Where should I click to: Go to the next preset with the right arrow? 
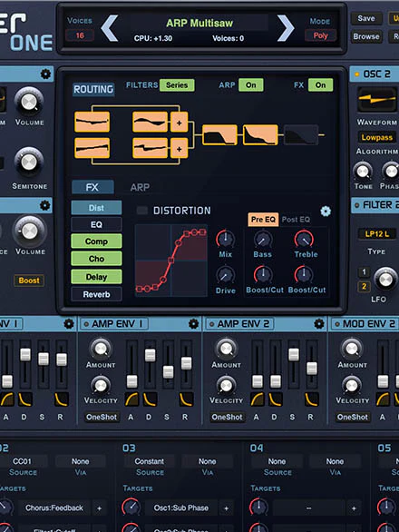coord(286,28)
